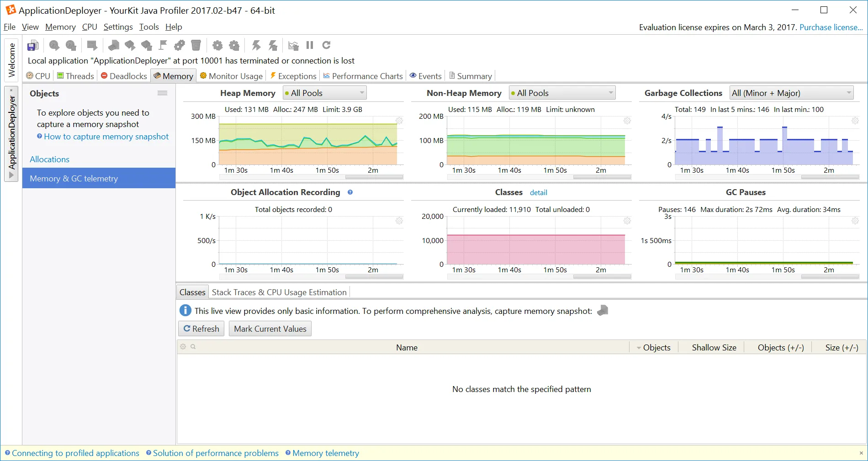Switch to the Exceptions tab
The image size is (868, 461).
pos(293,76)
